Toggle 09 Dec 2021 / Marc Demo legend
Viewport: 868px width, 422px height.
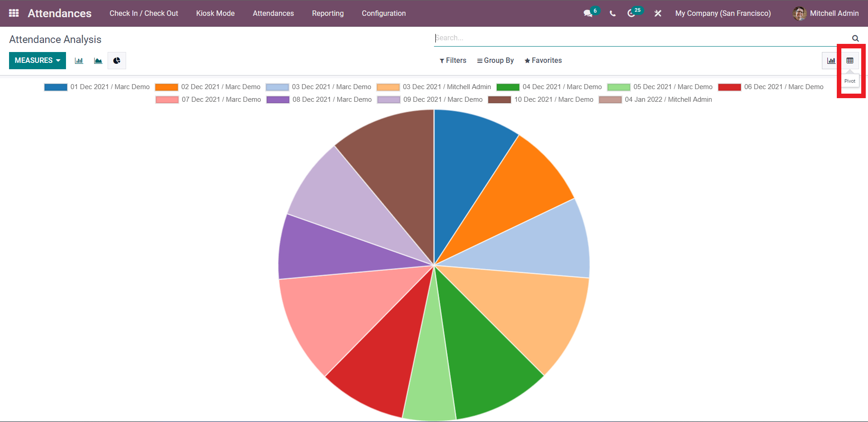click(x=430, y=100)
